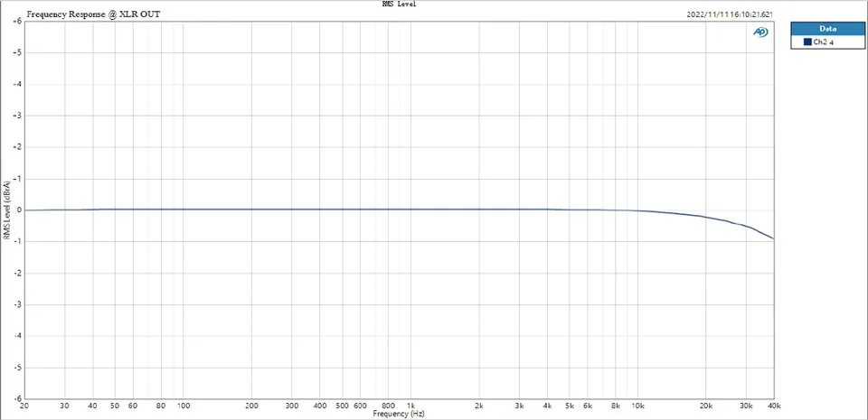
Task: Click the 30k label on frequency axis
Action: (x=747, y=406)
